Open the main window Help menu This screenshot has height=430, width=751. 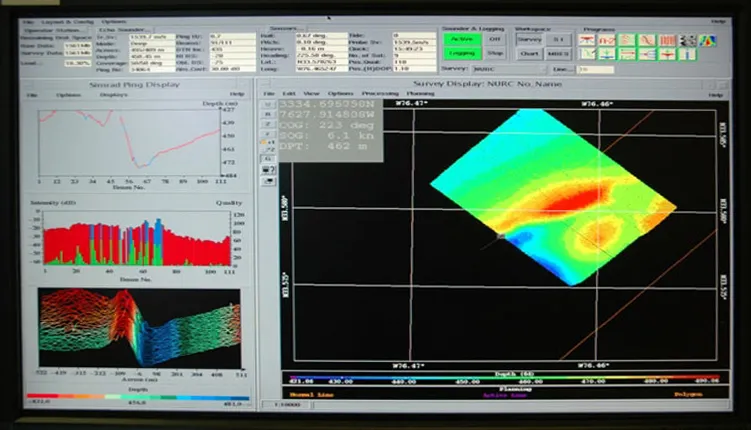(718, 22)
